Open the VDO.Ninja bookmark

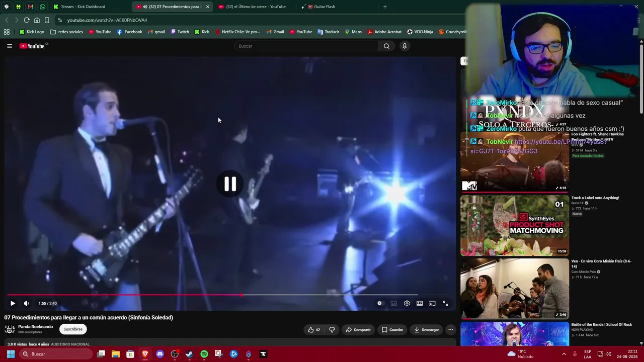420,32
